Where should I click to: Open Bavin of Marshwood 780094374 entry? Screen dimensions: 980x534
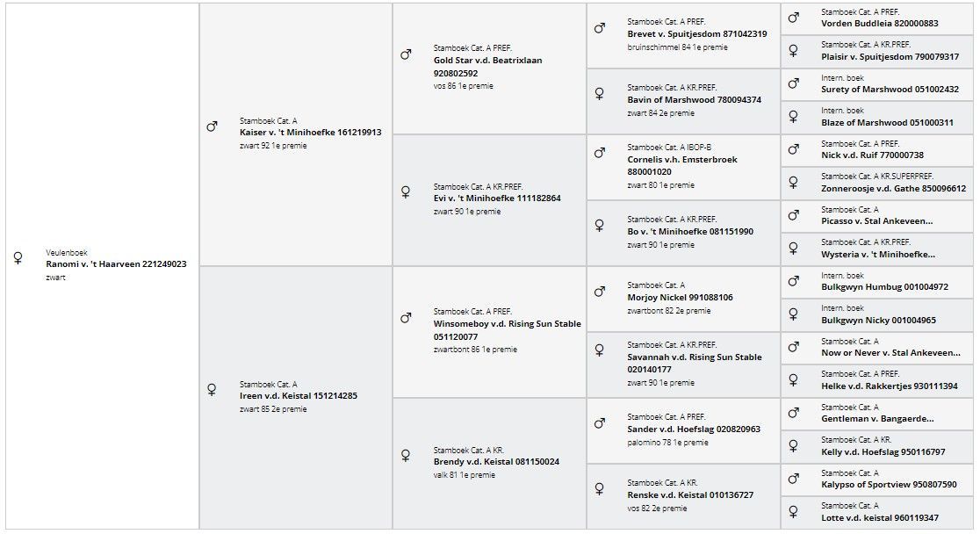(695, 99)
